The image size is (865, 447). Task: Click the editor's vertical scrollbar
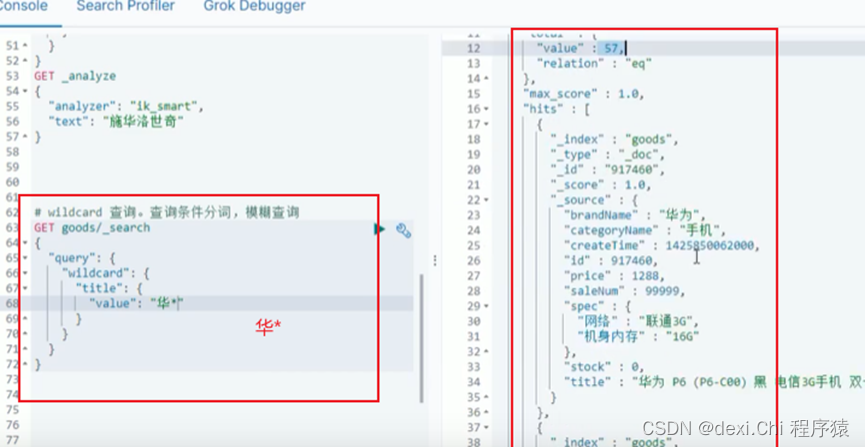point(421,338)
